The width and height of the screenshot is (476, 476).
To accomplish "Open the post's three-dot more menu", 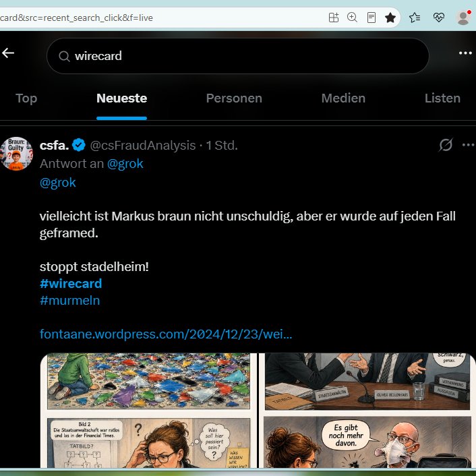I will click(x=469, y=145).
